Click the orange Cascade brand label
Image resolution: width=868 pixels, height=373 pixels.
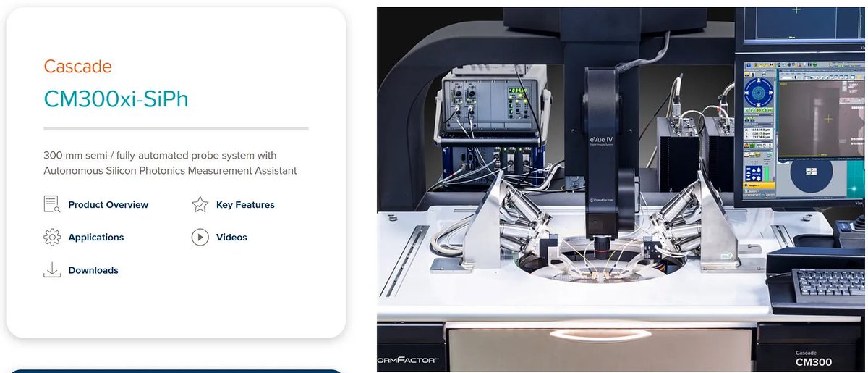pos(77,67)
